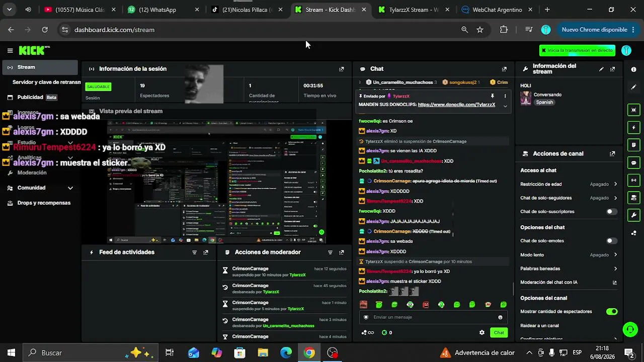The height and width of the screenshot is (362, 644).
Task: Open the emote picker in message box
Action: [500, 317]
